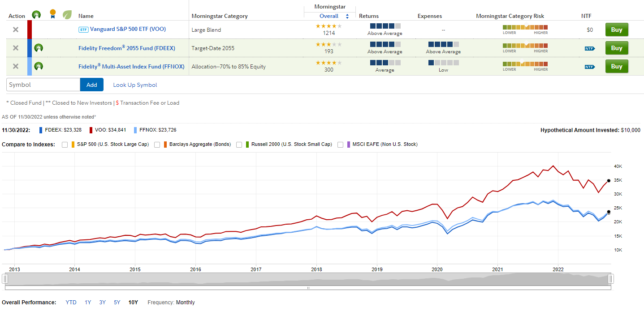Click Fidelity fund icon beside FFNOX
This screenshot has width=644, height=311.
[x=39, y=66]
